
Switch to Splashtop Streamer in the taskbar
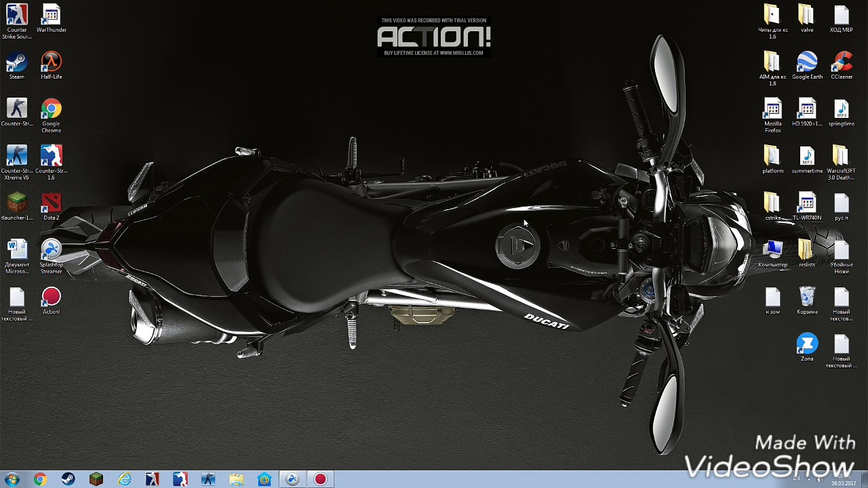tap(292, 479)
